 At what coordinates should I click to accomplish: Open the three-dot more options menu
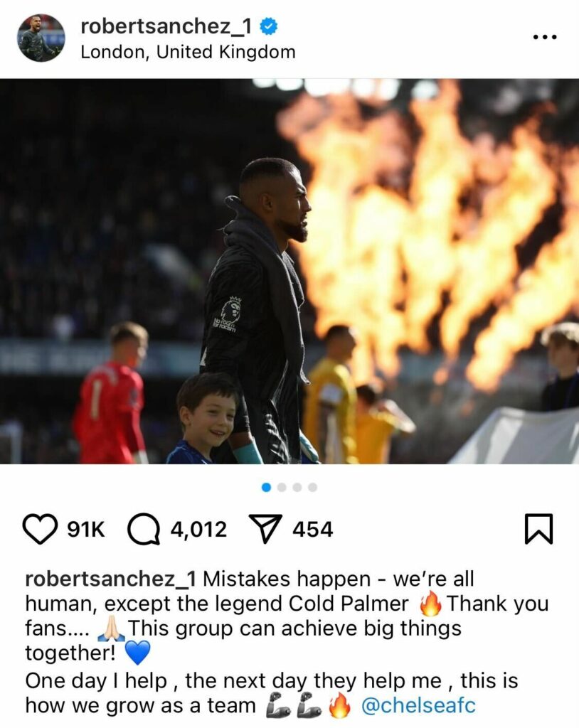(545, 37)
